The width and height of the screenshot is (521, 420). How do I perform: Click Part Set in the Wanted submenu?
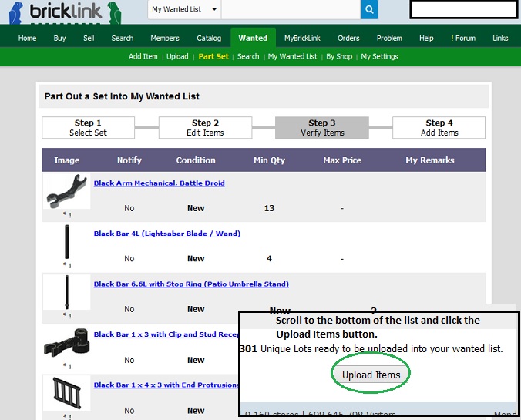213,56
